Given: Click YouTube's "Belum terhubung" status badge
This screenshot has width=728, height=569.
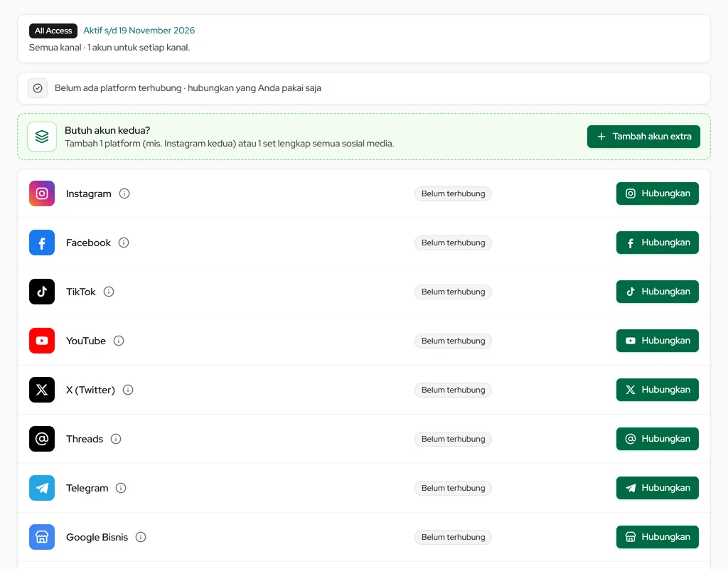Looking at the screenshot, I should coord(453,341).
